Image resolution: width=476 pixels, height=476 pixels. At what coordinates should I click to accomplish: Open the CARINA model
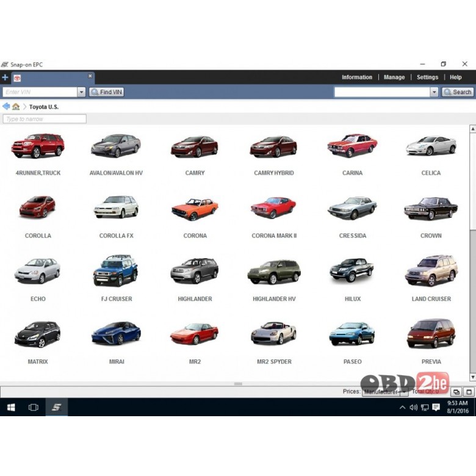coord(352,146)
